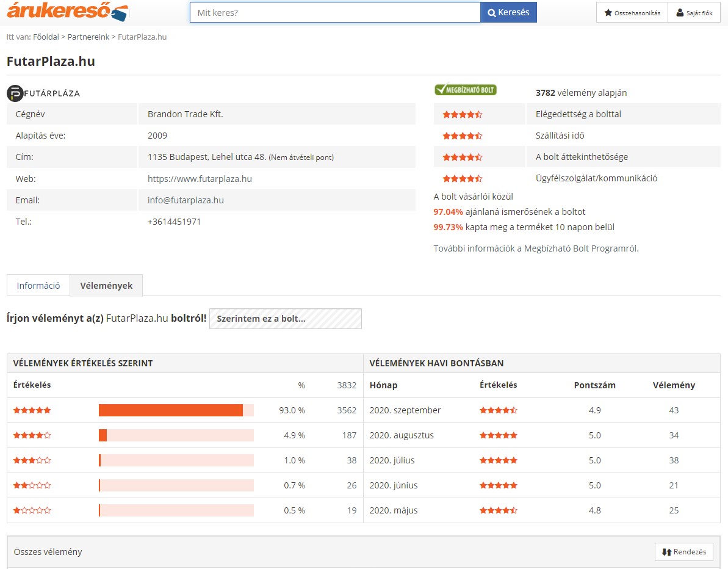Click '(Nem átvételi pont)' note
This screenshot has height=569, width=728.
[301, 158]
